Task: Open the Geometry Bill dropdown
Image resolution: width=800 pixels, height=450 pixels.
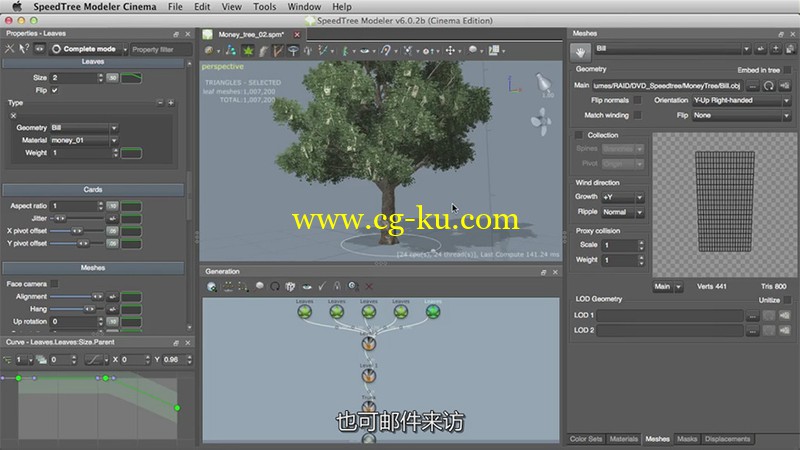Action: 84,128
